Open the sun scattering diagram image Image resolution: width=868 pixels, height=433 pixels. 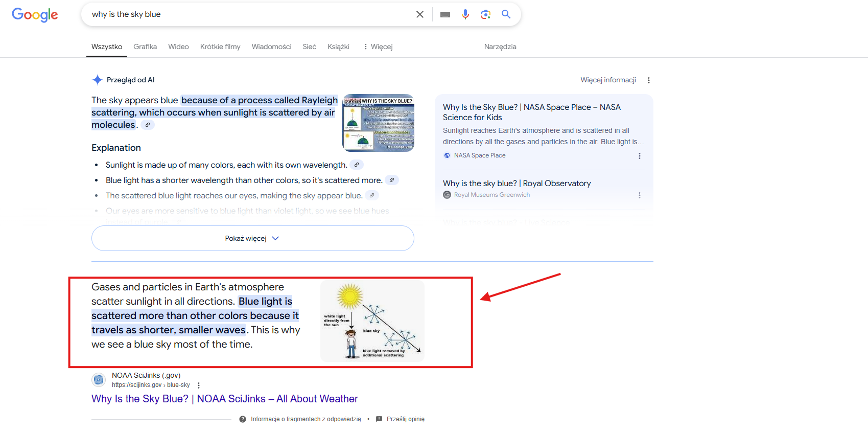click(372, 321)
